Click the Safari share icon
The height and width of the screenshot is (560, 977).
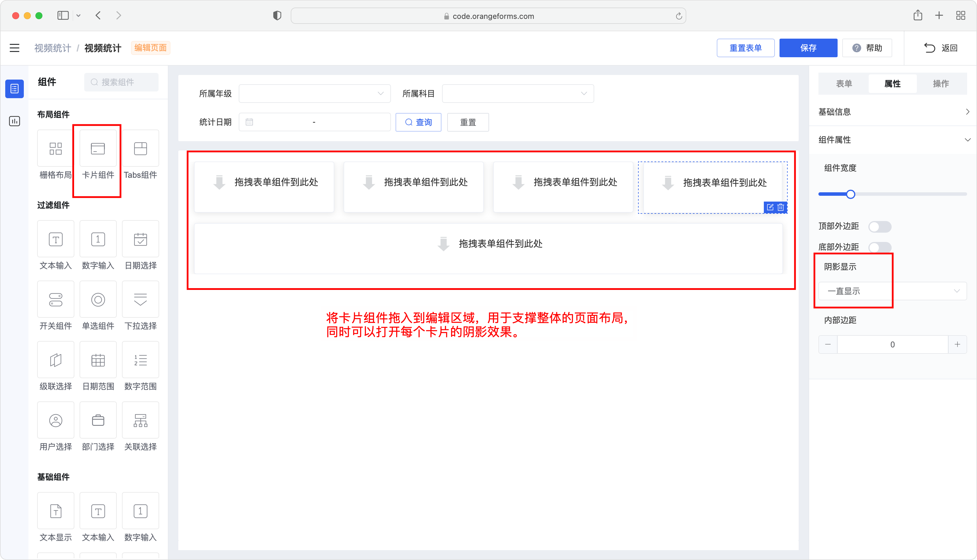click(917, 15)
